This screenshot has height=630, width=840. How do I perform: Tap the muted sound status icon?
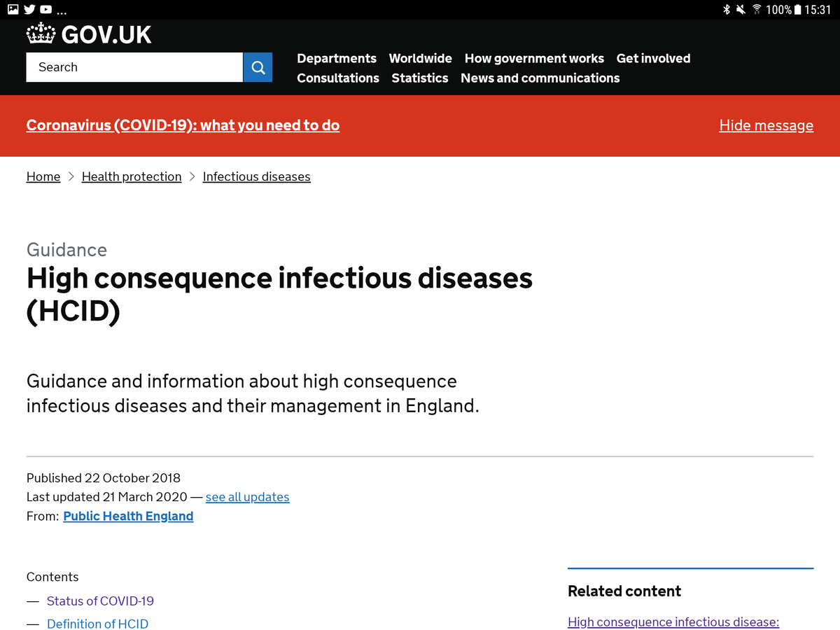741,9
